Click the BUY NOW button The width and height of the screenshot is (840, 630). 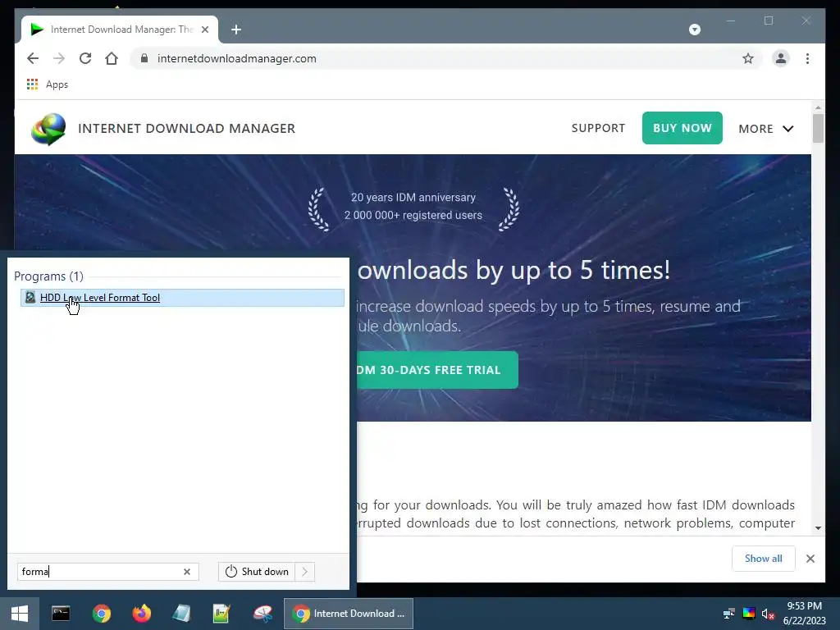pyautogui.click(x=682, y=128)
